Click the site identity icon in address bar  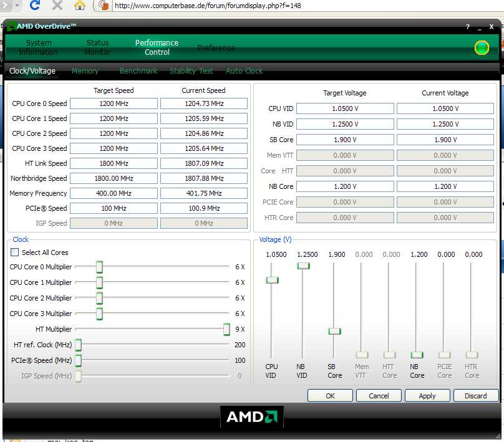coord(103,5)
